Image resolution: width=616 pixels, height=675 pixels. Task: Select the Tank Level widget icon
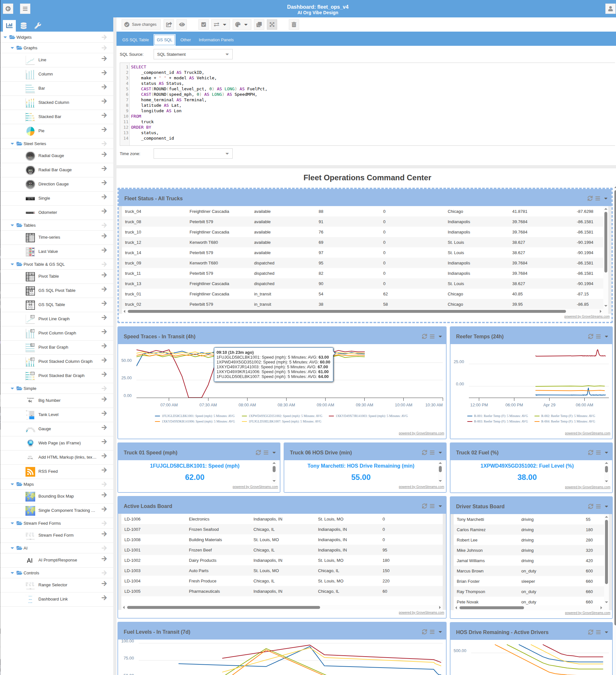click(30, 415)
